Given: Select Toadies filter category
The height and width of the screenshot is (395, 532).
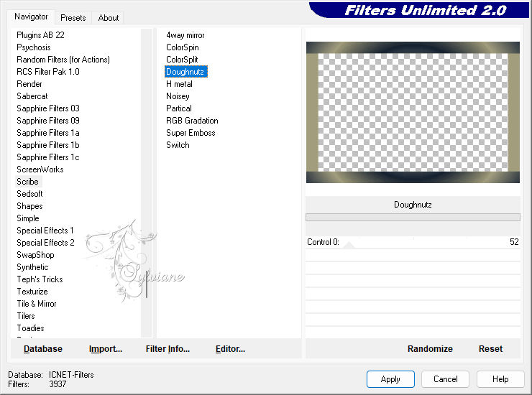Looking at the screenshot, I should 30,328.
